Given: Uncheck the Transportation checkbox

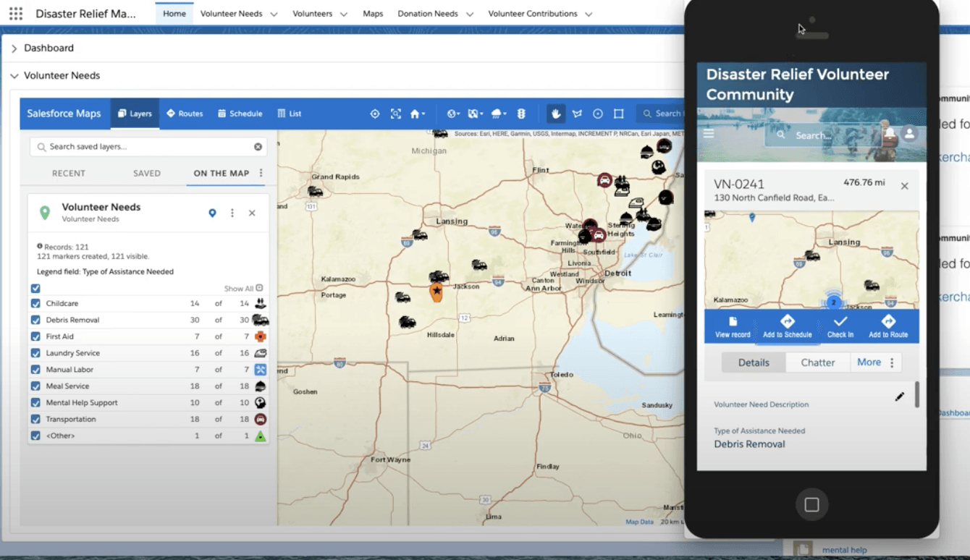Looking at the screenshot, I should pos(35,420).
